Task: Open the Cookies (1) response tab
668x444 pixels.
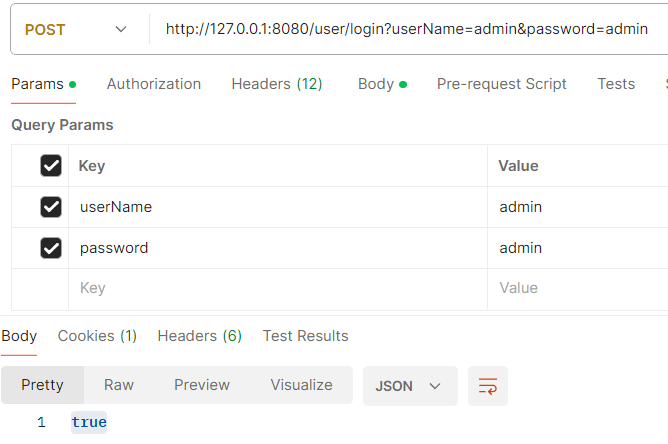Action: point(97,336)
